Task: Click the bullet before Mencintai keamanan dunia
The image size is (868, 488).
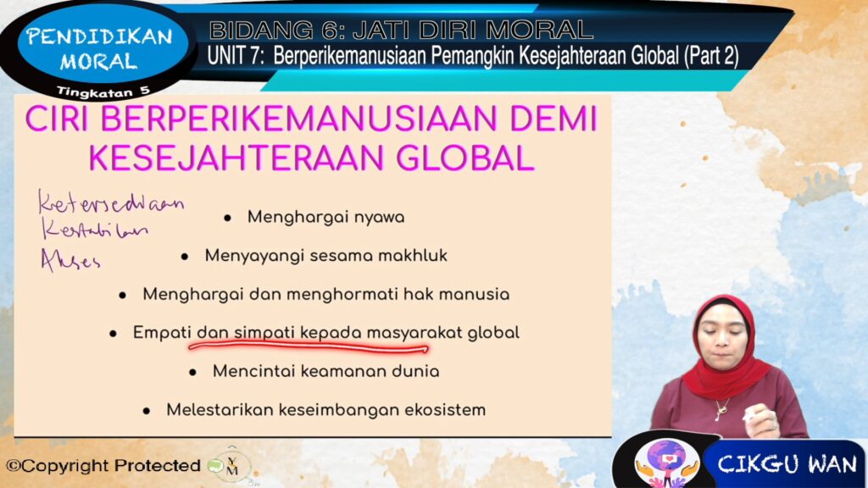Action: click(193, 373)
